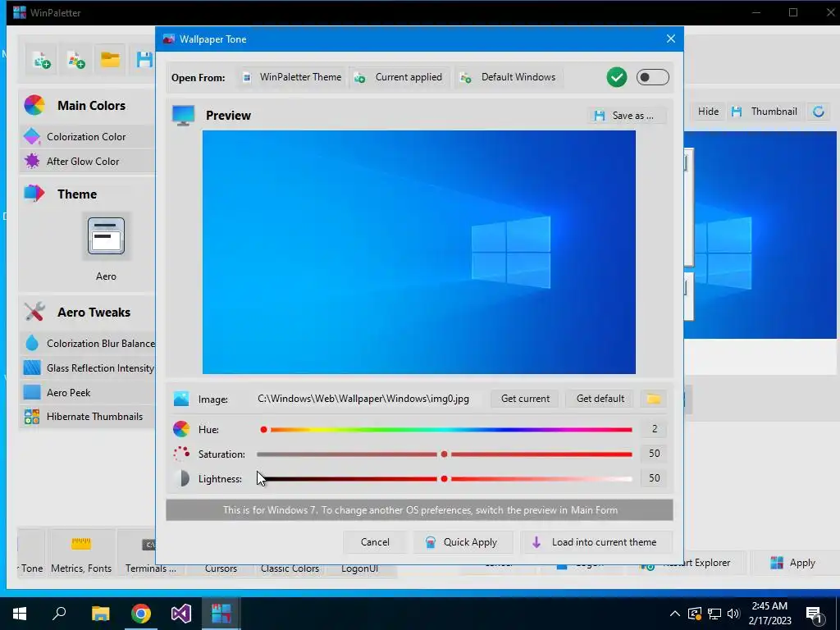Click Get current wallpaper button
The width and height of the screenshot is (840, 630).
coord(525,399)
